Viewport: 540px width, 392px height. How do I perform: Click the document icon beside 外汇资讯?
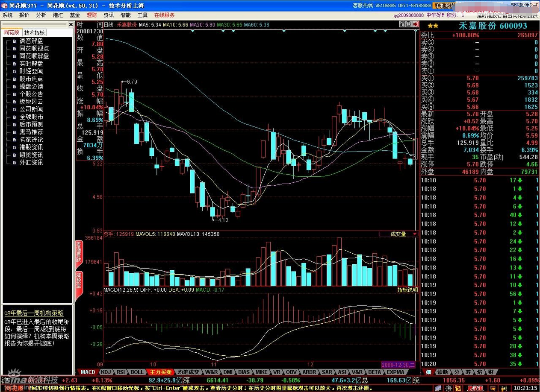(14, 162)
